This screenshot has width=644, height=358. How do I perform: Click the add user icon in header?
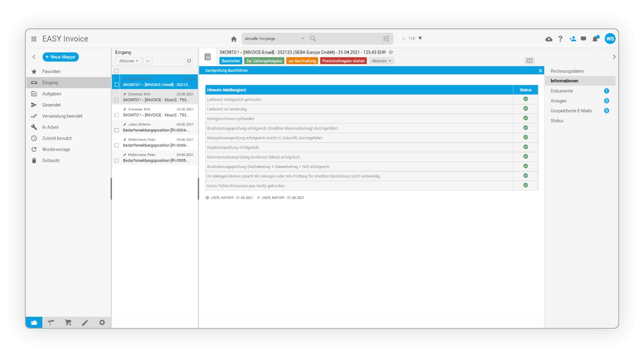(572, 39)
